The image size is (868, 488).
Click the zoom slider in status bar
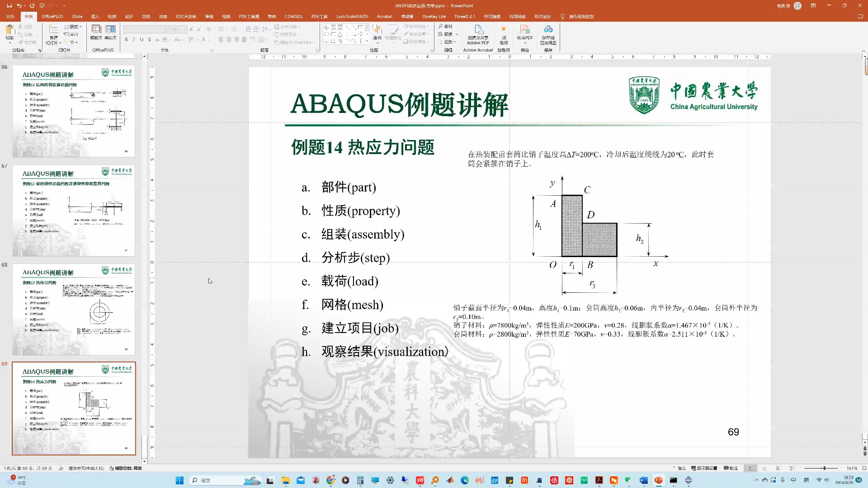pos(824,468)
